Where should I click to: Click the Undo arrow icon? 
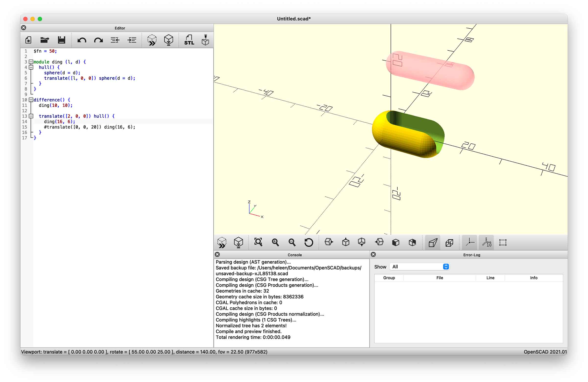pos(82,40)
